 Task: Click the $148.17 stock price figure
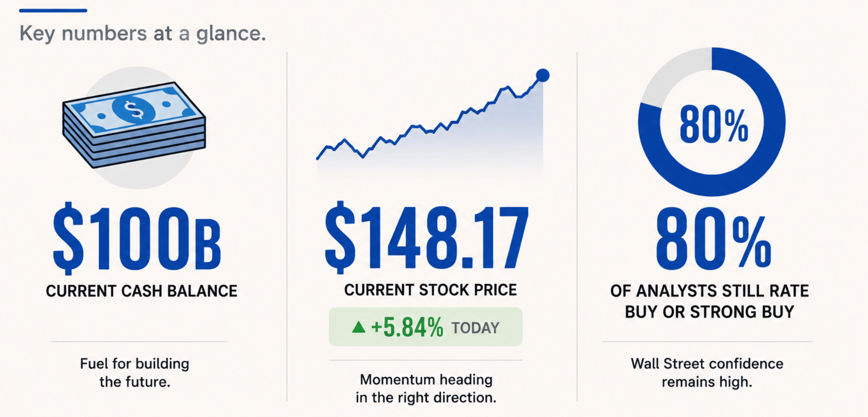tap(426, 237)
